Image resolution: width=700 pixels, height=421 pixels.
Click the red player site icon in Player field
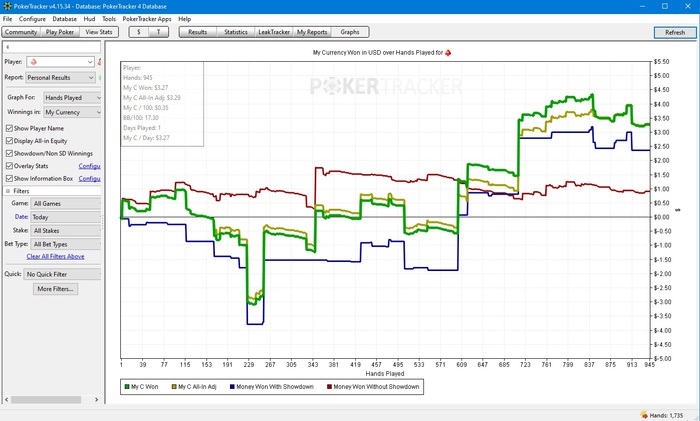pyautogui.click(x=33, y=62)
